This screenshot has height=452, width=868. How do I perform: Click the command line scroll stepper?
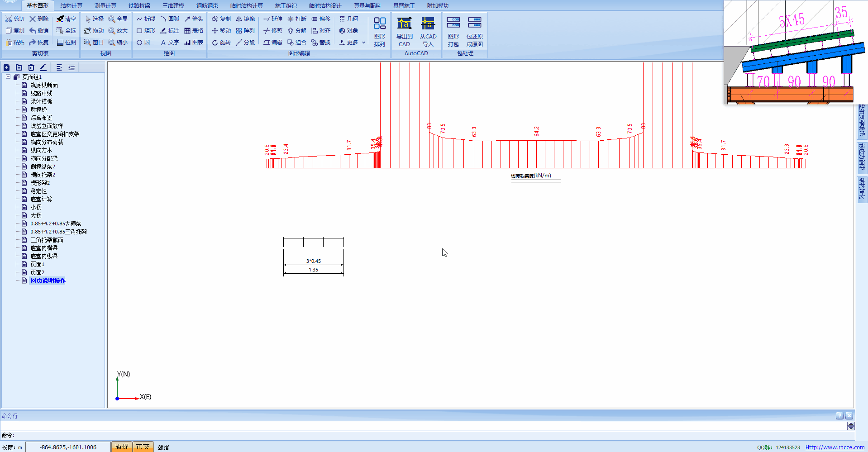(x=851, y=426)
